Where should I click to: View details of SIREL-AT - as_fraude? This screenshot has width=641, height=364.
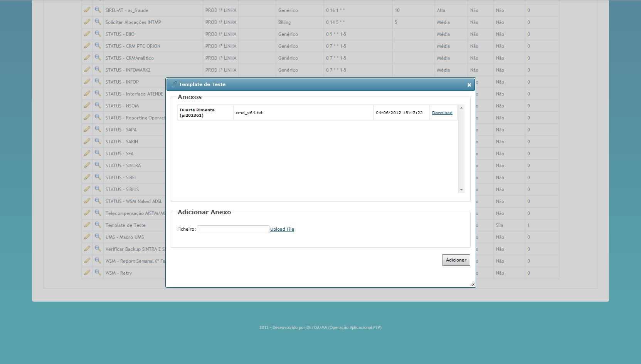coord(98,10)
